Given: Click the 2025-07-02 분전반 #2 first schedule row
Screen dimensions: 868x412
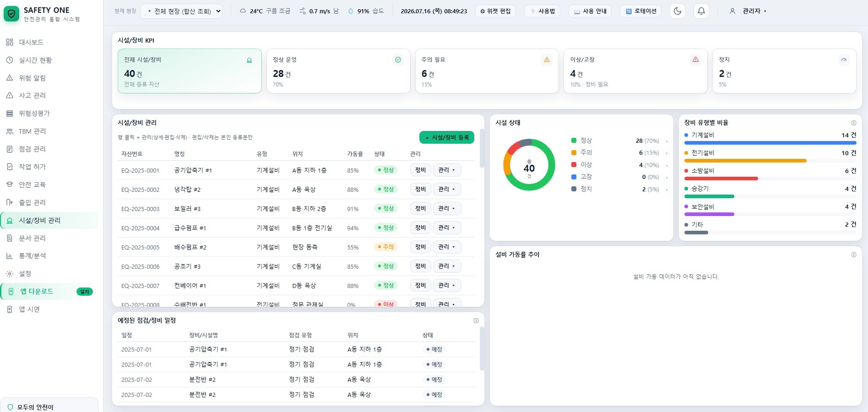Looking at the screenshot, I should click(x=296, y=379).
